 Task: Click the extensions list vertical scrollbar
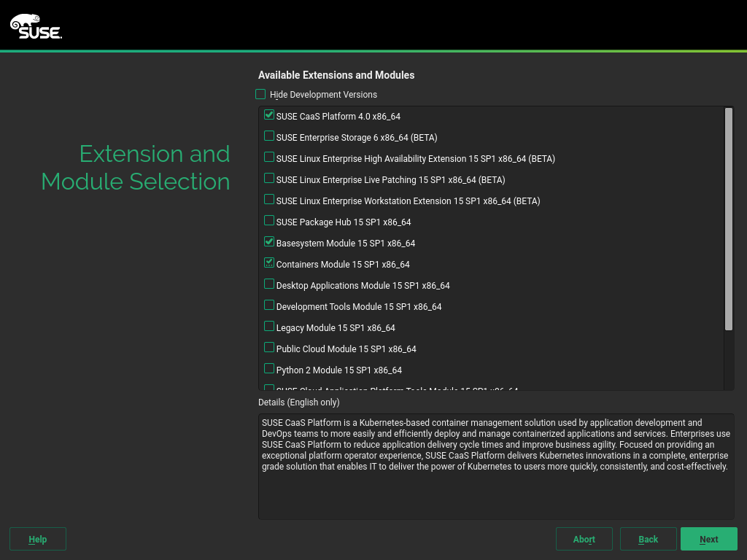click(728, 219)
